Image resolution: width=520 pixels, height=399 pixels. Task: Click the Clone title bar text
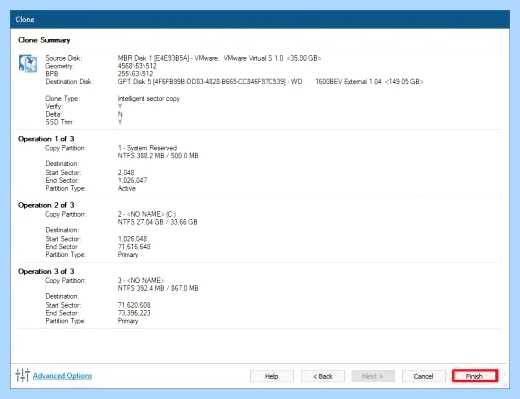pyautogui.click(x=25, y=19)
